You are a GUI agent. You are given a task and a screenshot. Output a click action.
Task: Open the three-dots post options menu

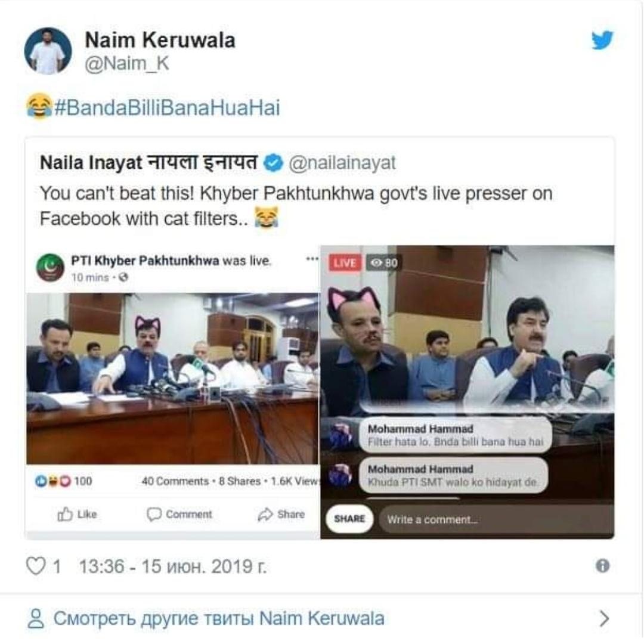coord(312,259)
